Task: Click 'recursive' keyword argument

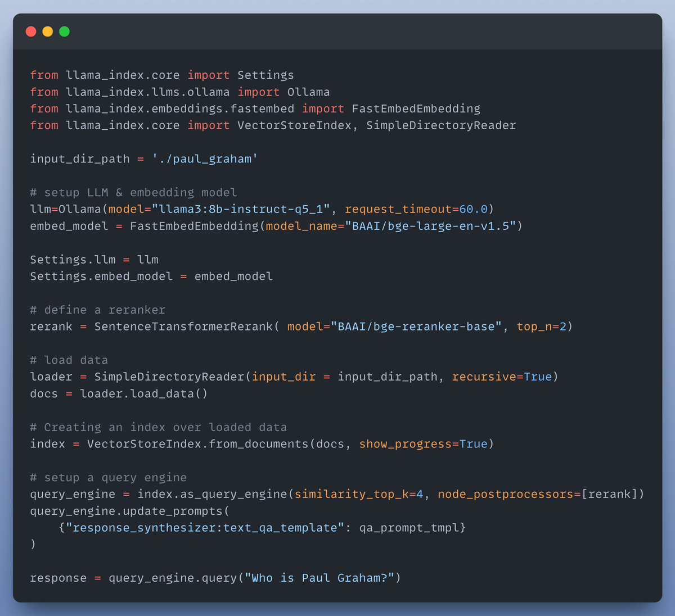Action: tap(484, 377)
